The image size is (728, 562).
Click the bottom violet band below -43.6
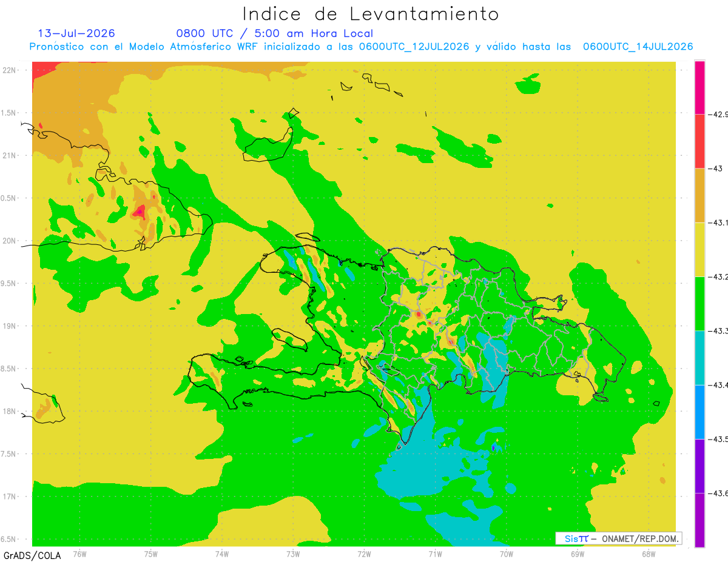[699, 520]
